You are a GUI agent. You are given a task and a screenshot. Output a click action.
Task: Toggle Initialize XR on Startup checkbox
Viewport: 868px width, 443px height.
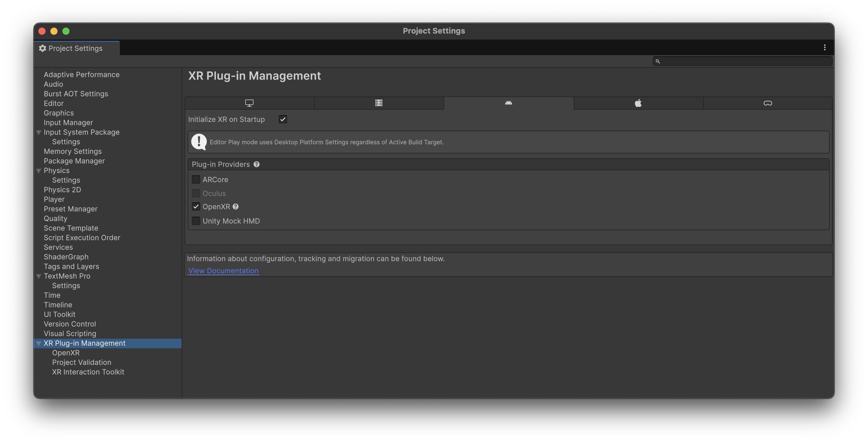coord(283,119)
